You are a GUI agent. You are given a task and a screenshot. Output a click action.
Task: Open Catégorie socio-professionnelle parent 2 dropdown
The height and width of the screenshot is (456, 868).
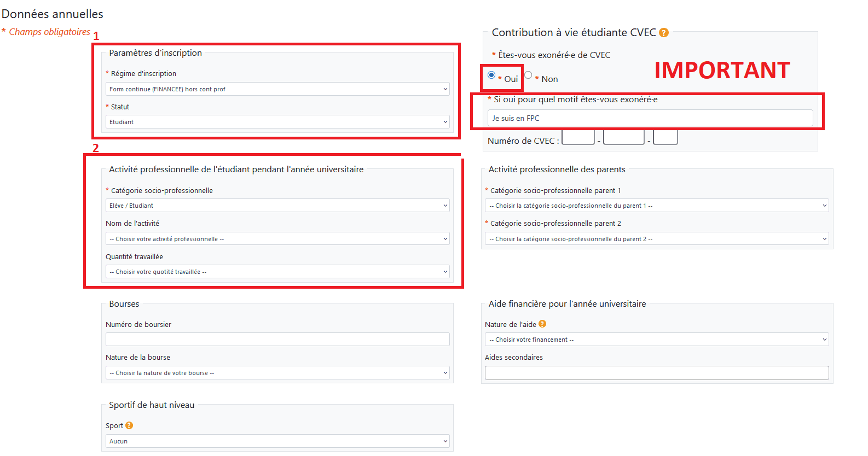coord(656,239)
